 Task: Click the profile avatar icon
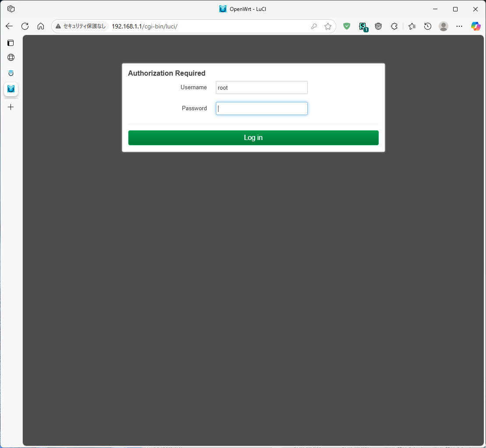pyautogui.click(x=443, y=26)
